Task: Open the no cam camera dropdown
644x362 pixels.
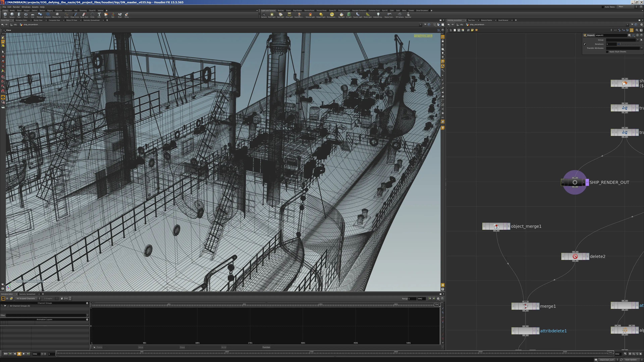Action: (x=428, y=36)
